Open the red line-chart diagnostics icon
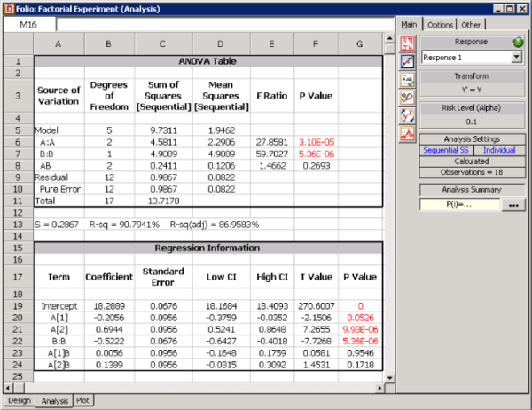The image size is (532, 410). [407, 134]
